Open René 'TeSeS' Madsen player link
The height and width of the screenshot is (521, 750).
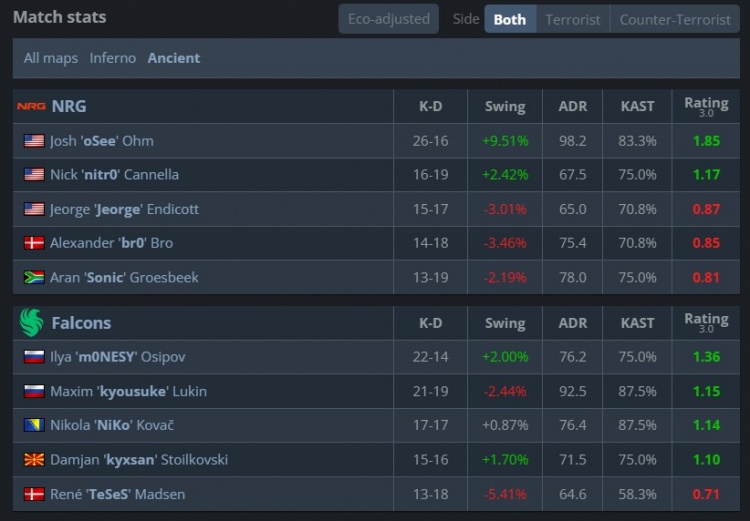[117, 494]
